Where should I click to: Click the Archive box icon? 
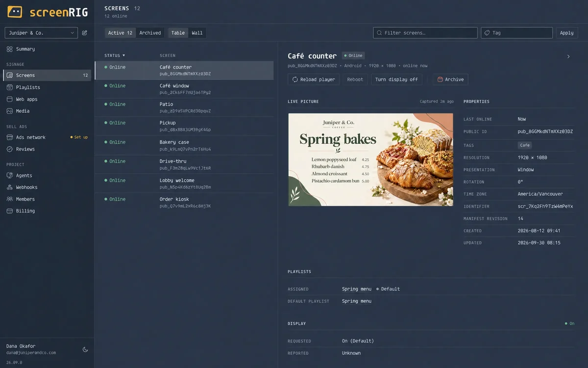(x=440, y=79)
